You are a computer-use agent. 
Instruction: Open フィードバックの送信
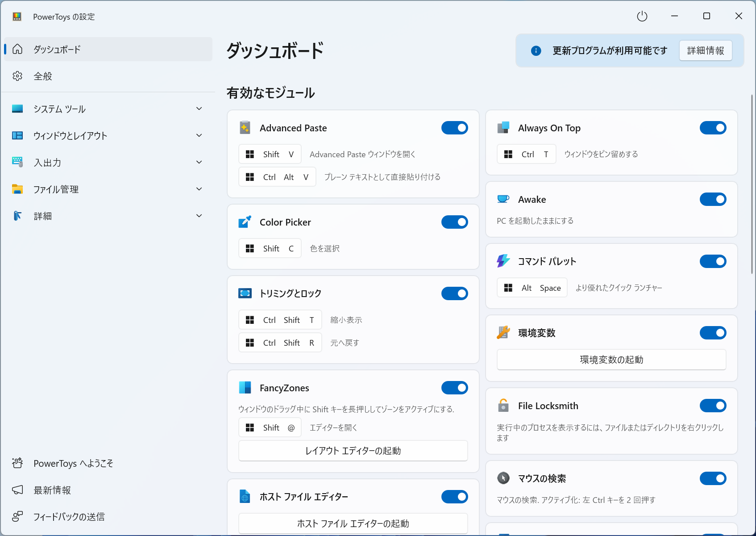[x=69, y=517]
